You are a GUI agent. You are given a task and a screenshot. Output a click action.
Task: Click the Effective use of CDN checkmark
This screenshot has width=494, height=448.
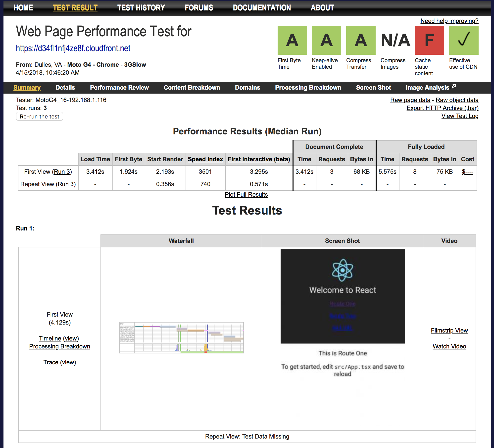click(464, 40)
